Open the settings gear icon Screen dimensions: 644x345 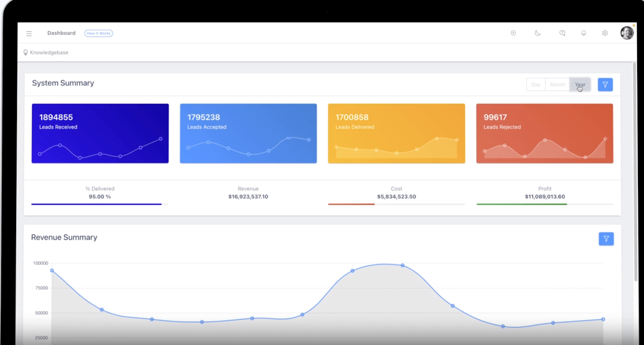(605, 33)
